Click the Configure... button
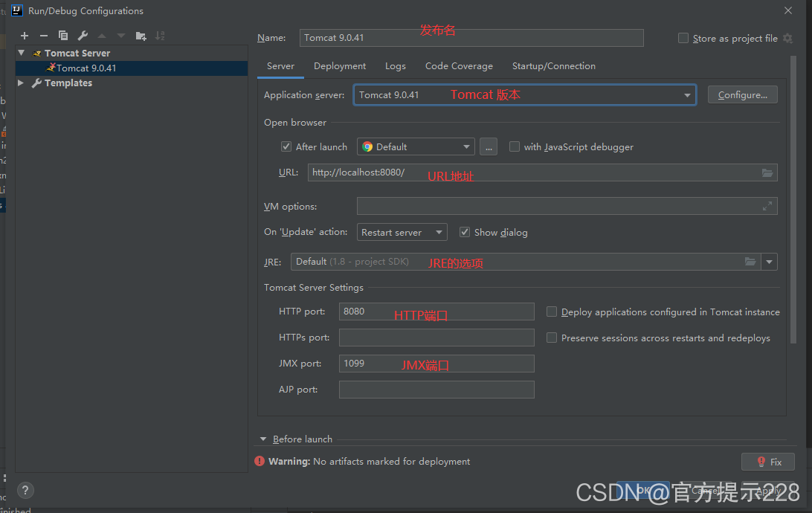812x513 pixels. 743,94
